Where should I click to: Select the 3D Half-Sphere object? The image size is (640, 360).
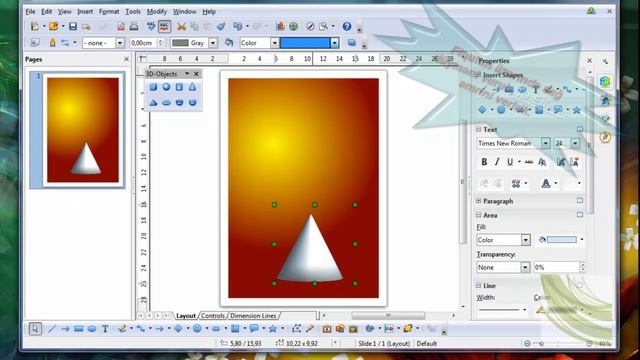pyautogui.click(x=193, y=102)
